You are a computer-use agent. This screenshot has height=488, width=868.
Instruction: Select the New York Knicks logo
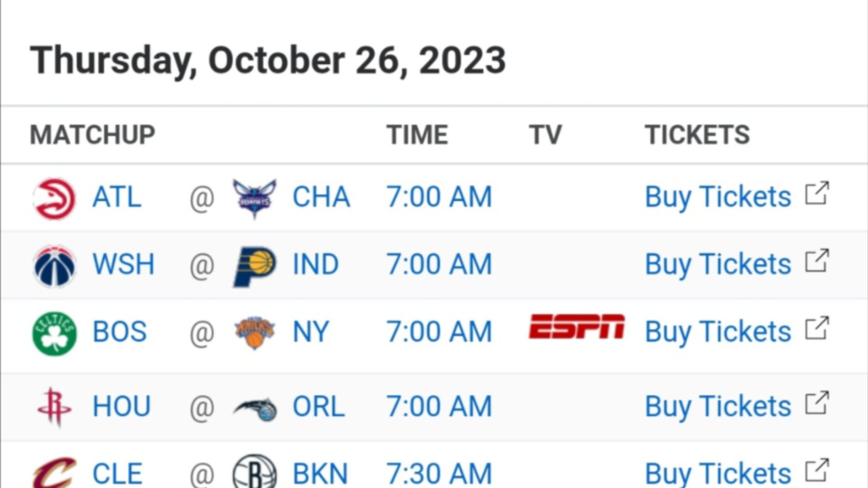point(255,333)
